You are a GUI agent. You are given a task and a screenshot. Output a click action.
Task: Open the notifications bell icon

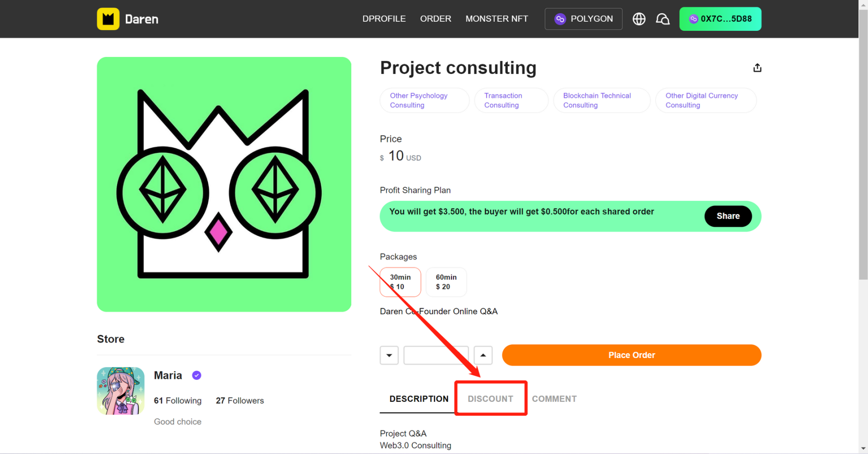(663, 19)
